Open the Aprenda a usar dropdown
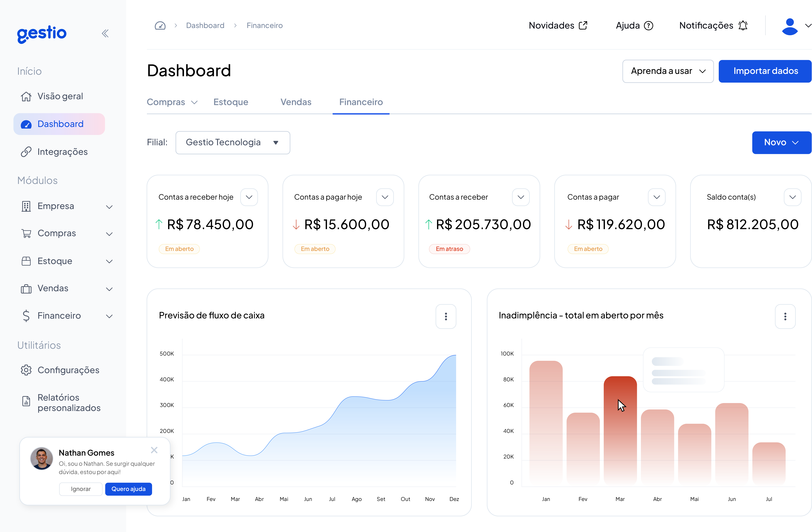This screenshot has width=812, height=532. coord(668,71)
